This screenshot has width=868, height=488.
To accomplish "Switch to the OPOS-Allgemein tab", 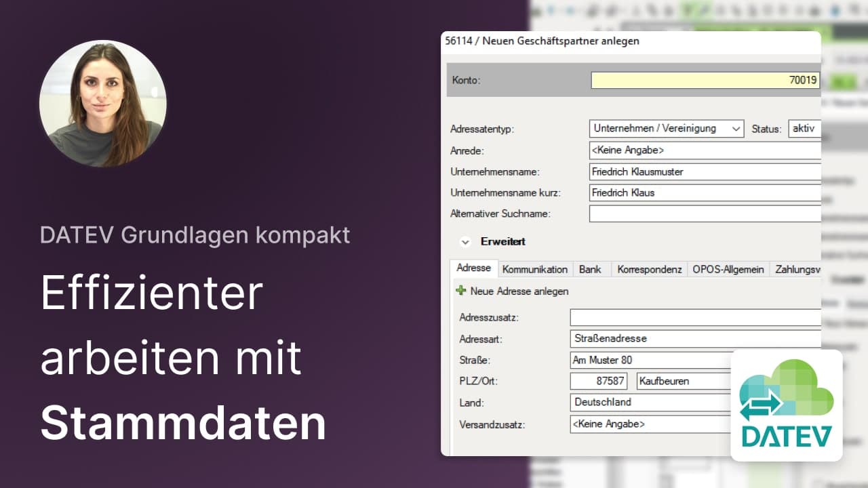I will 728,269.
